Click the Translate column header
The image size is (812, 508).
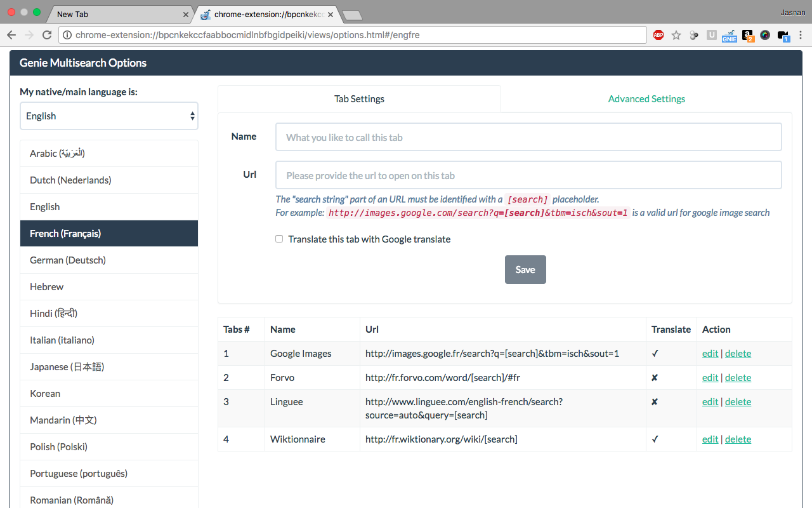tap(671, 330)
